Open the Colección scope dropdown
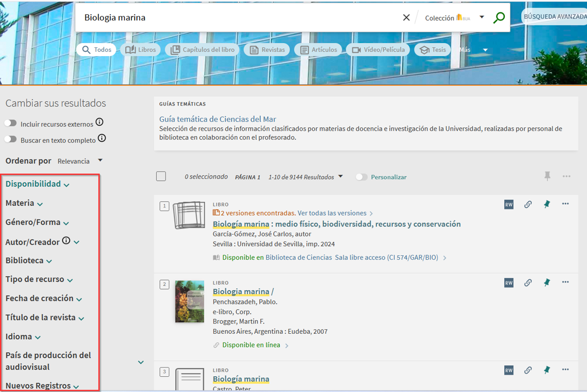This screenshot has height=392, width=587. click(455, 17)
